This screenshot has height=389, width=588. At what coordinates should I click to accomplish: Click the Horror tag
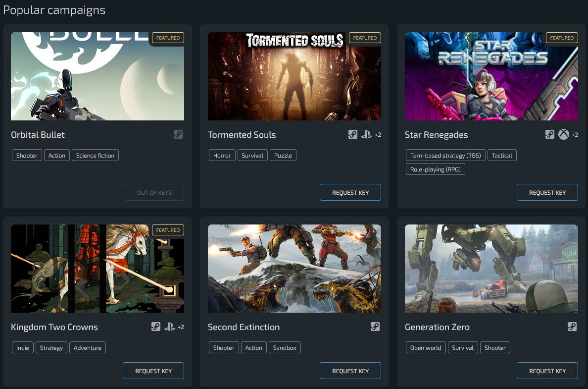(222, 155)
